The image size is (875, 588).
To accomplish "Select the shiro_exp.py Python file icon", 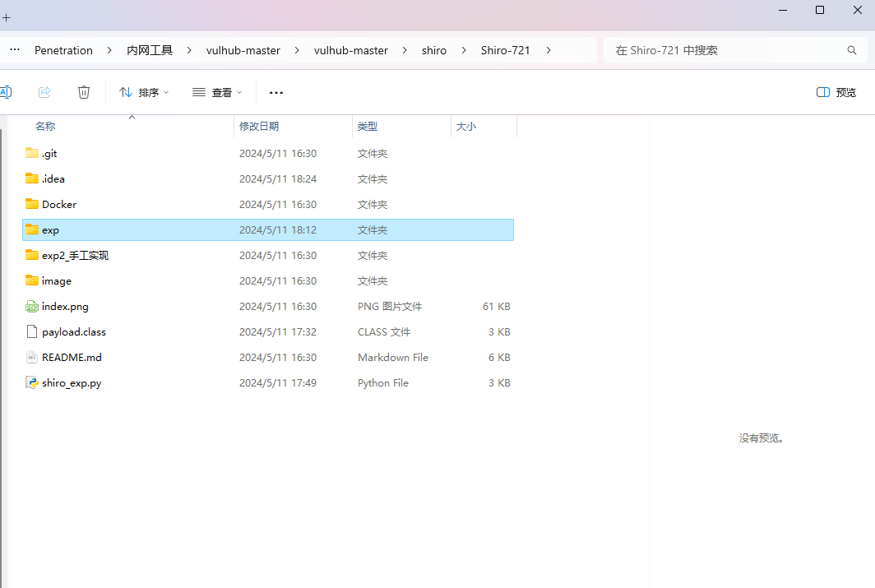I will coord(32,382).
